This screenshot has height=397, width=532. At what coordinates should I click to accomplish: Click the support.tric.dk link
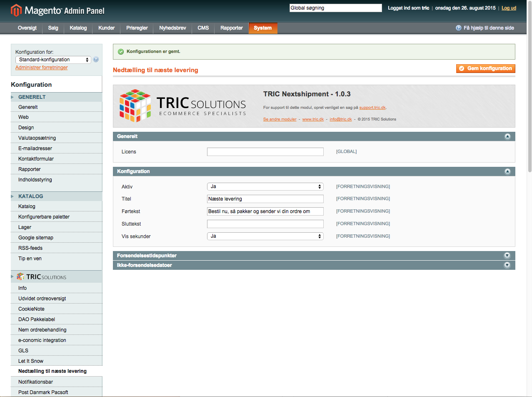pyautogui.click(x=372, y=108)
